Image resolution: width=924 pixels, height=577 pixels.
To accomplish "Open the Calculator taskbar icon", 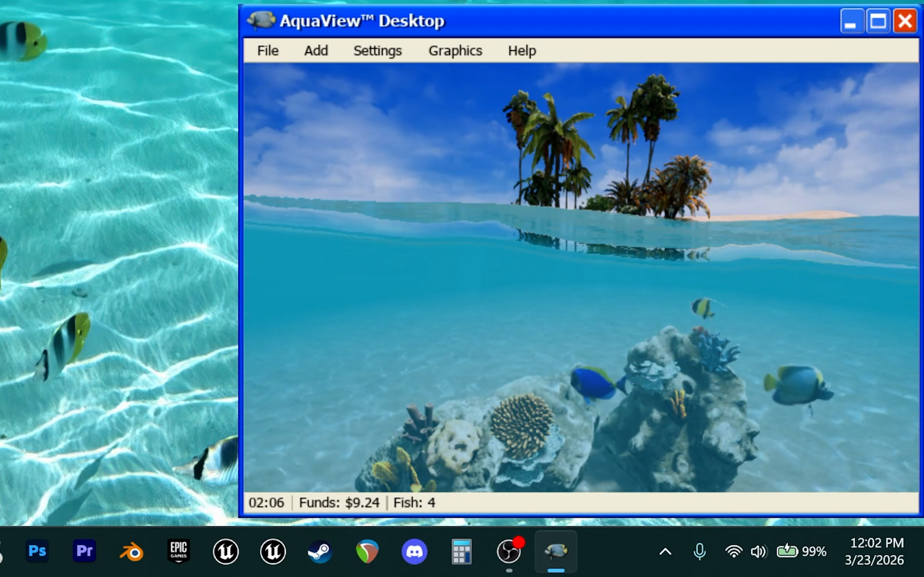I will pos(462,551).
